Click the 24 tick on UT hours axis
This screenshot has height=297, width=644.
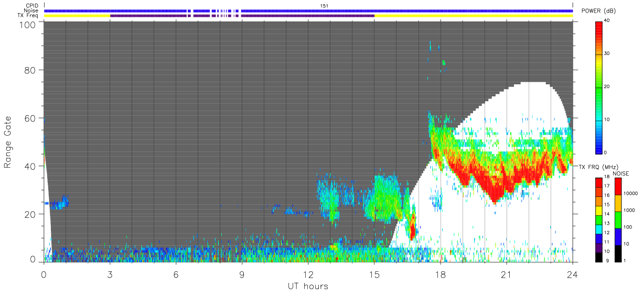[573, 274]
